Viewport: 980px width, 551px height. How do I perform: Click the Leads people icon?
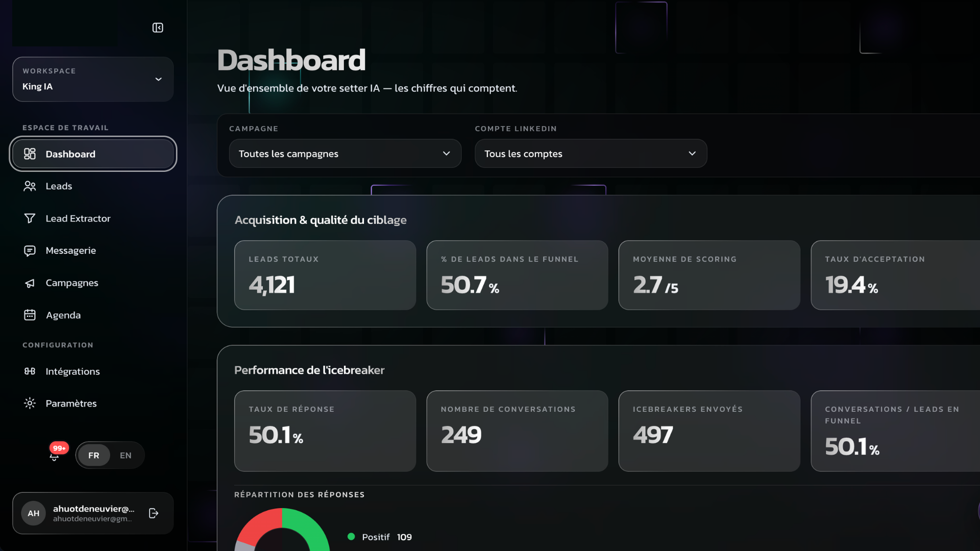[x=30, y=186]
